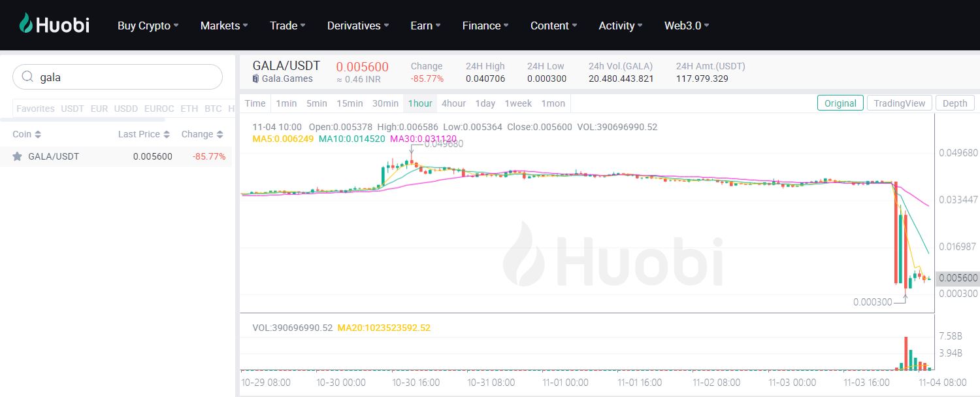This screenshot has height=397, width=980.
Task: Click the Huobi flame logo
Action: 26,24
